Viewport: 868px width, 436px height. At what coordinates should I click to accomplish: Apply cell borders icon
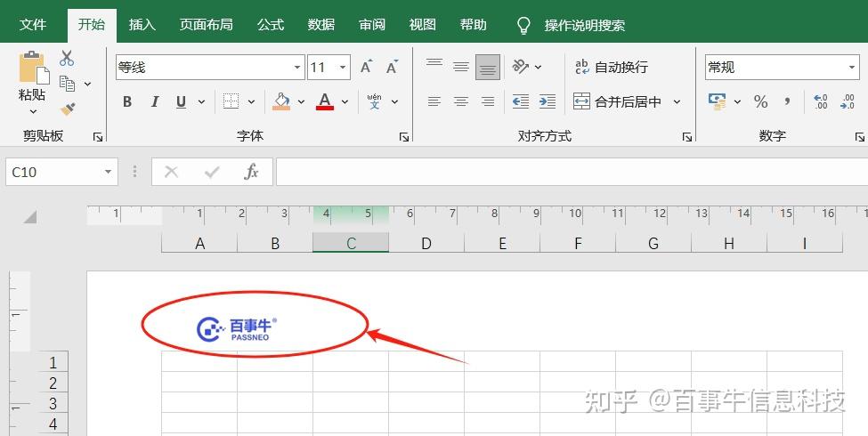tap(231, 101)
